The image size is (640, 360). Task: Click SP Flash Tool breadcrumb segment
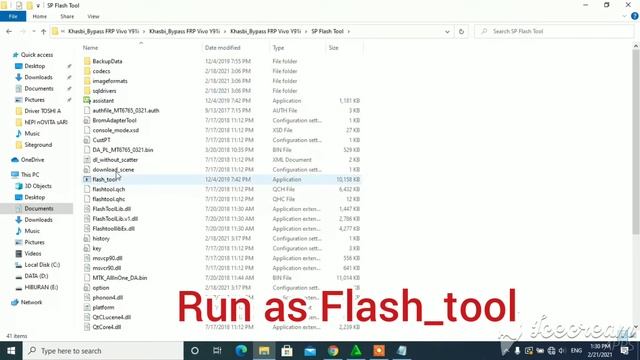coord(327,31)
